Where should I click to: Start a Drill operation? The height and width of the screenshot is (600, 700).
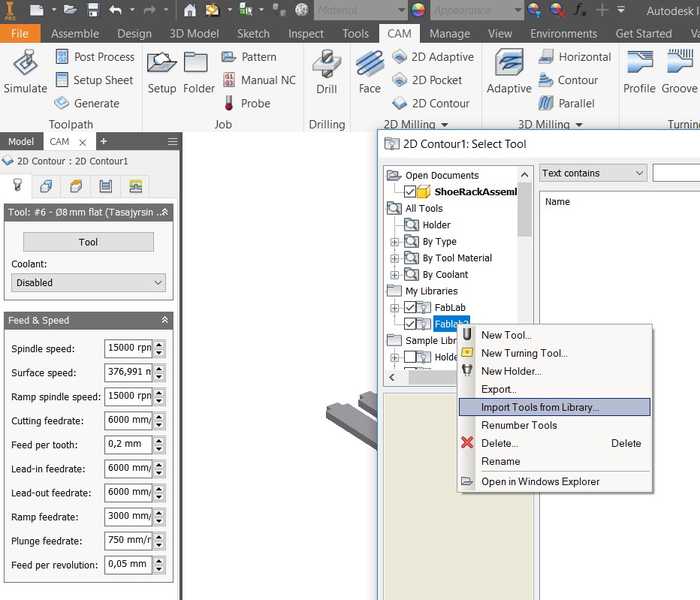click(x=327, y=72)
